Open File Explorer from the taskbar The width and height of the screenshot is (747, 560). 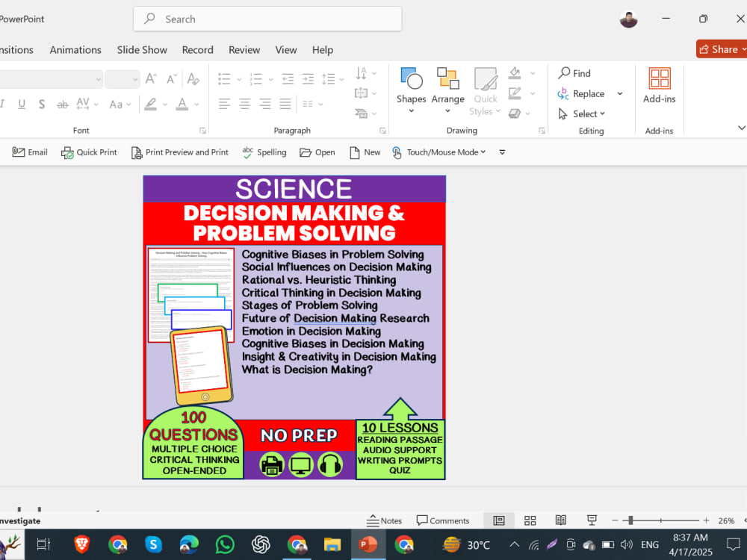pos(332,544)
